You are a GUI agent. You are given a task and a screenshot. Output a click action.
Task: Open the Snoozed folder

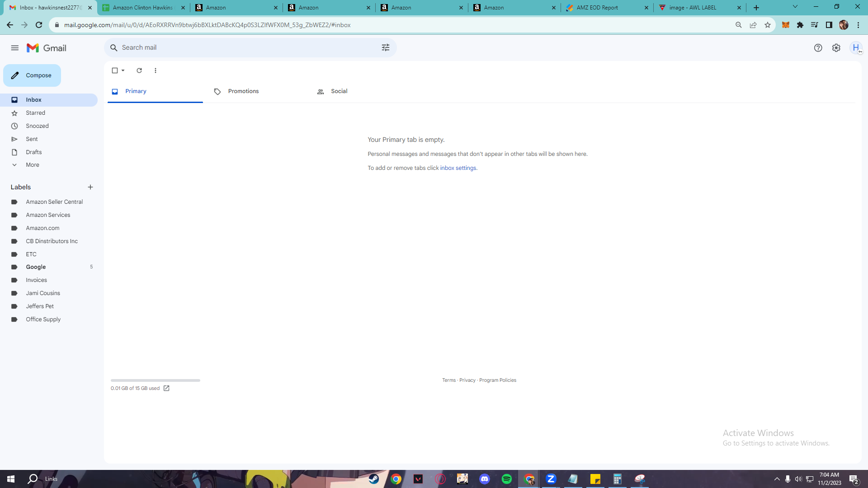point(49,126)
